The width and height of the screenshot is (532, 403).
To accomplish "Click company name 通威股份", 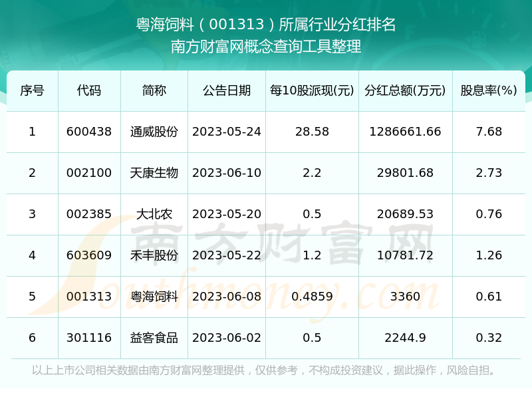I will tap(154, 132).
